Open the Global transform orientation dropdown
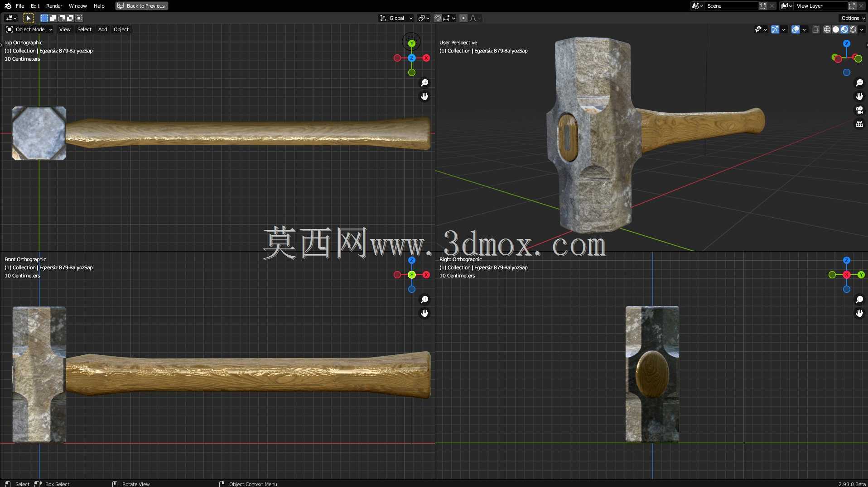868x487 pixels. coord(396,18)
